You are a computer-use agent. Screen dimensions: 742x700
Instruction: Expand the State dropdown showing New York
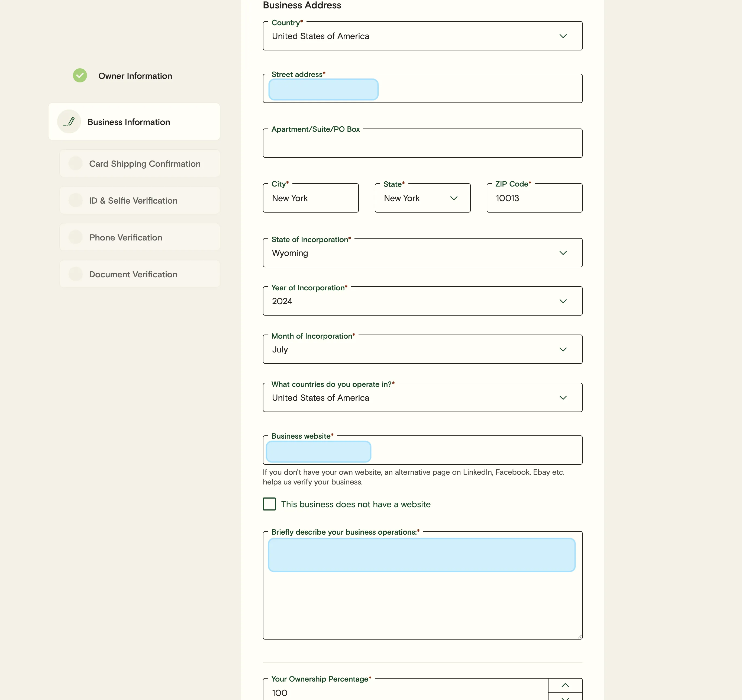click(454, 198)
